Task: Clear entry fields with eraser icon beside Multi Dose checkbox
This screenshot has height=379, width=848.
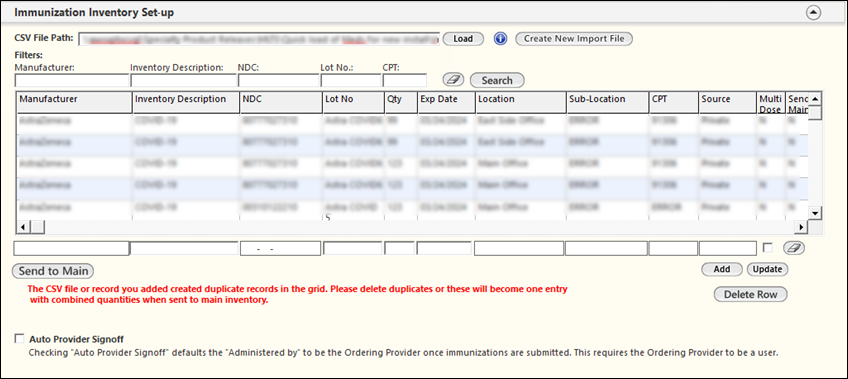Action: (794, 248)
